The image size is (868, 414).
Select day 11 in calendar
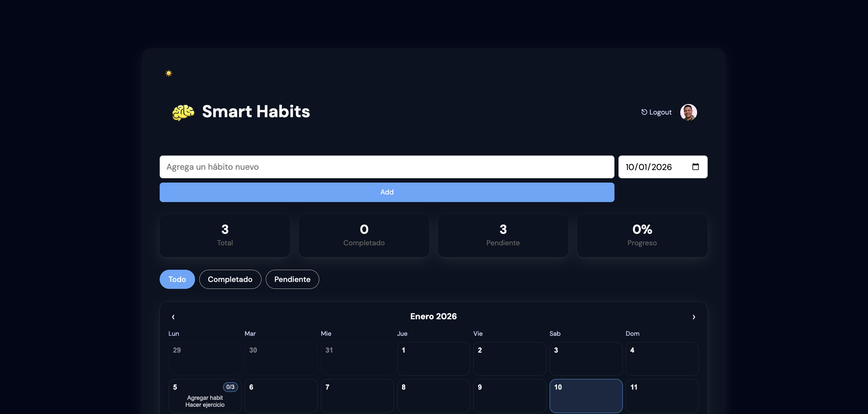pos(662,396)
